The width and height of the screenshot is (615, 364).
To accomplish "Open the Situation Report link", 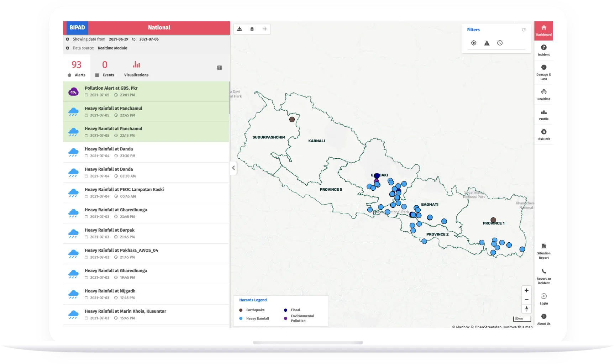I will (x=543, y=251).
